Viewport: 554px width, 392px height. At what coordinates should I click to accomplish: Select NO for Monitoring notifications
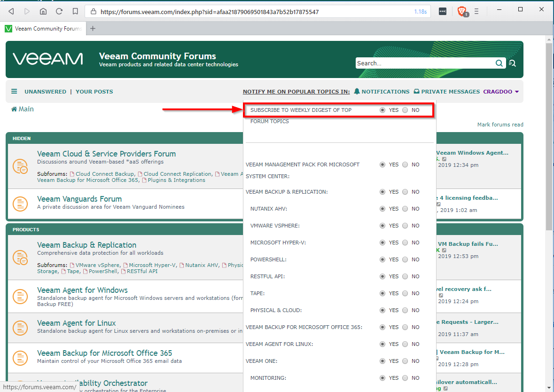click(405, 378)
